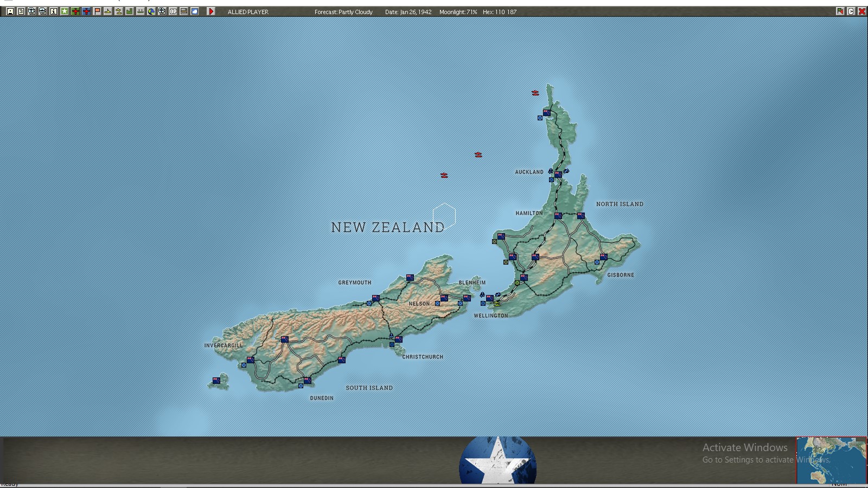Screen dimensions: 868x488
Task: Open the globe toolbar icon
Action: click(x=151, y=11)
